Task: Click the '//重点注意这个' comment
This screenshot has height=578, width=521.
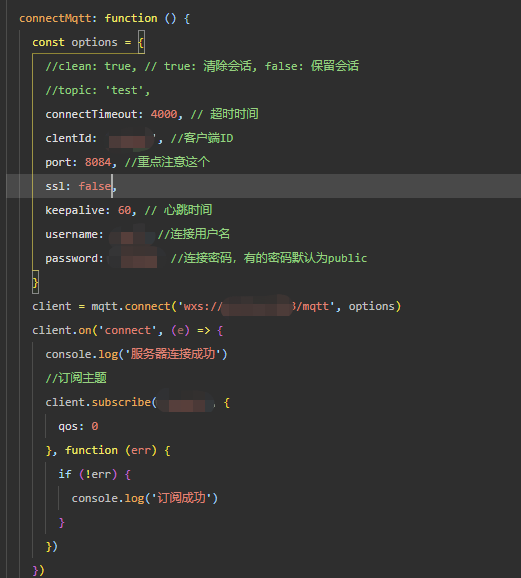Action: tap(167, 162)
